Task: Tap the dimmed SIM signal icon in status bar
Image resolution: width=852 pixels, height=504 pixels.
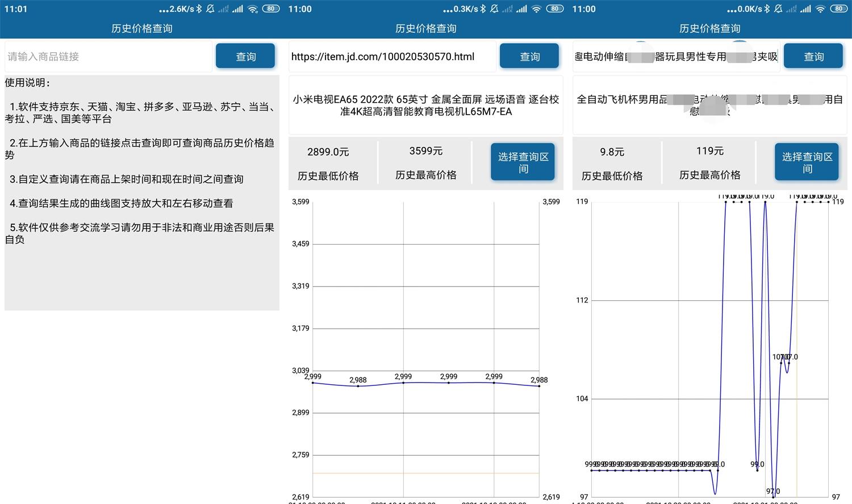Action: coord(224,9)
